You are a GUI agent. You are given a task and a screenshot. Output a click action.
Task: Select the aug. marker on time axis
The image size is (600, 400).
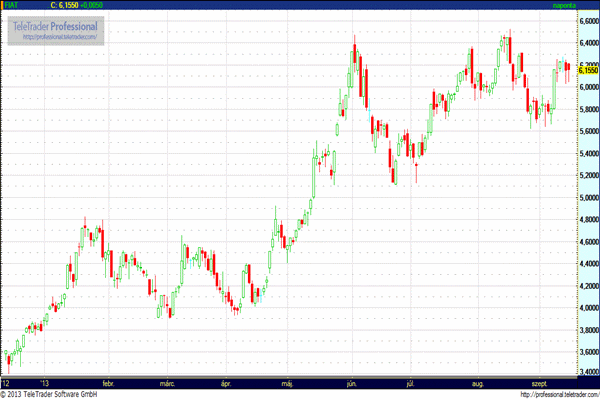478,383
